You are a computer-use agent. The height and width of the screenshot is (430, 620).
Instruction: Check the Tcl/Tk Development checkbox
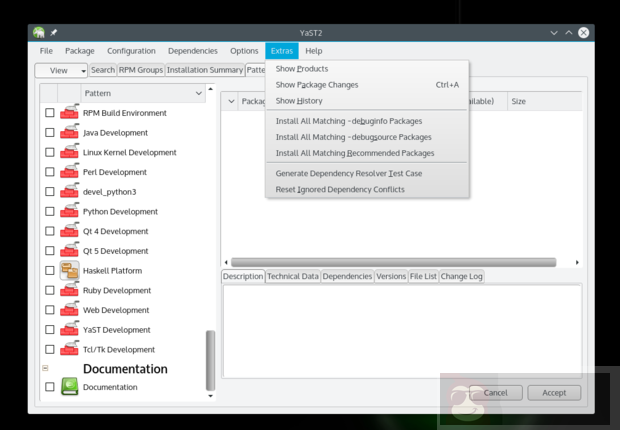coord(49,350)
